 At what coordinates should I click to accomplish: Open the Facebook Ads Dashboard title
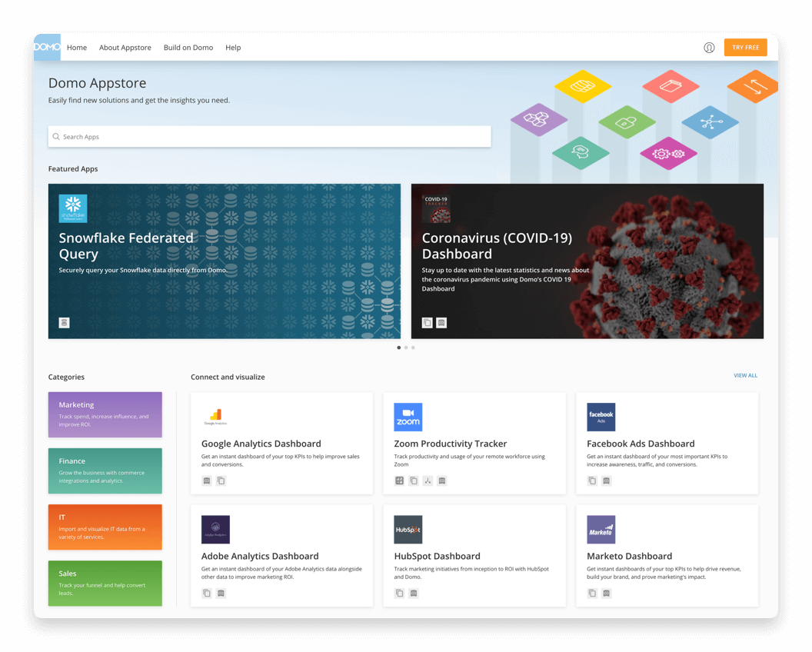641,444
